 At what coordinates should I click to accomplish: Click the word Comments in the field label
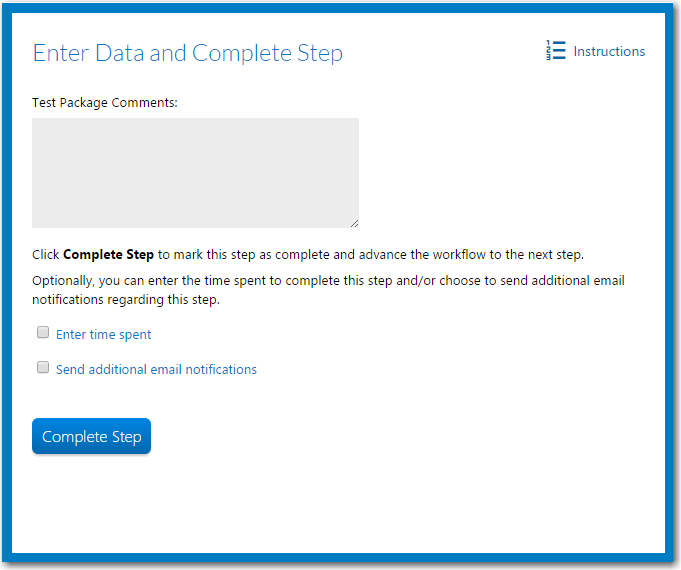[x=145, y=103]
